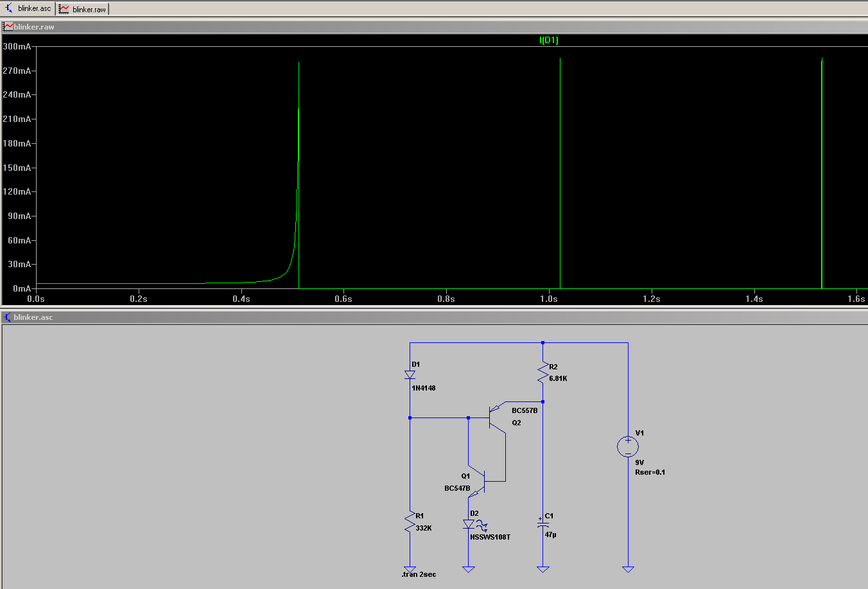Screen dimensions: 868x589
Task: Select capacitor C1 symbol
Action: (543, 523)
